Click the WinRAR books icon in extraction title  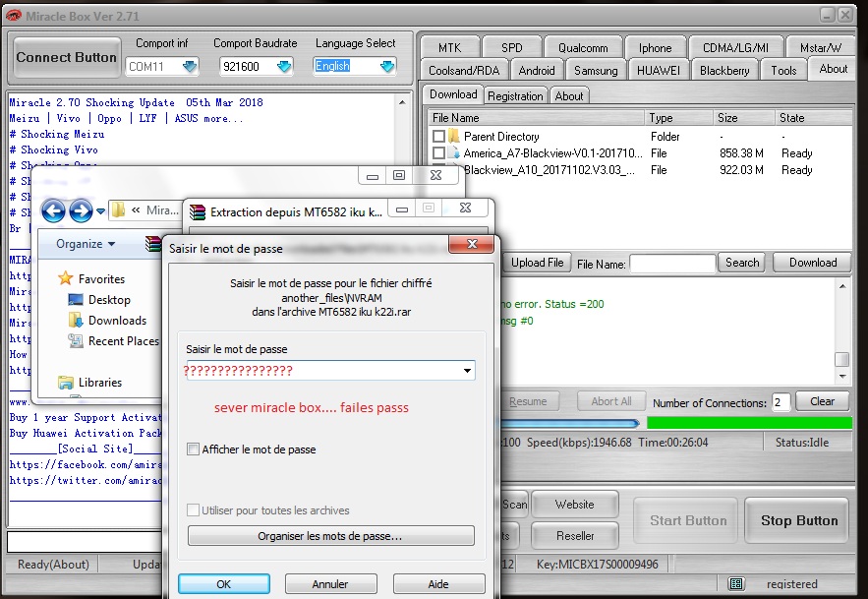pyautogui.click(x=198, y=212)
